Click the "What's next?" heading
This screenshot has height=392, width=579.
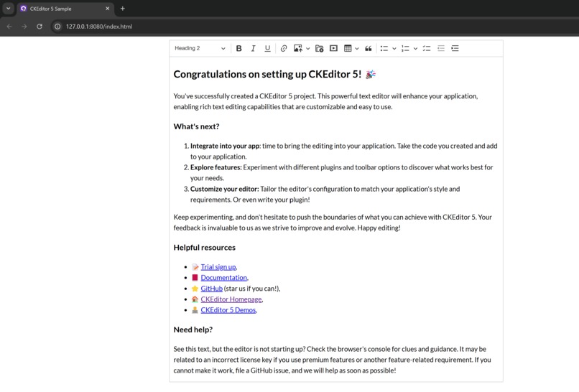(196, 126)
